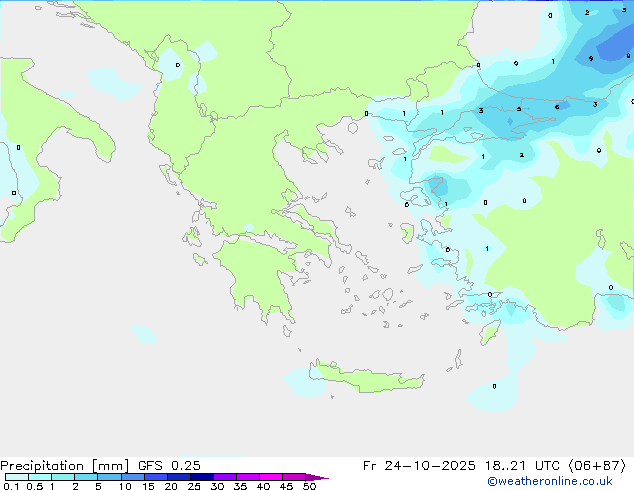This screenshot has width=634, height=490.
Task: Click the 'GFS 0.25' model label
Action: [169, 466]
